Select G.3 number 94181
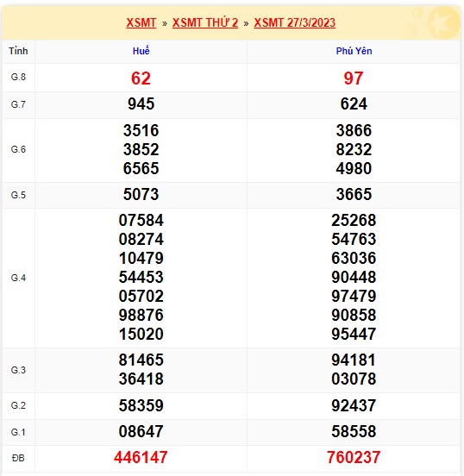Viewport: 464px width, 476px height. [354, 360]
